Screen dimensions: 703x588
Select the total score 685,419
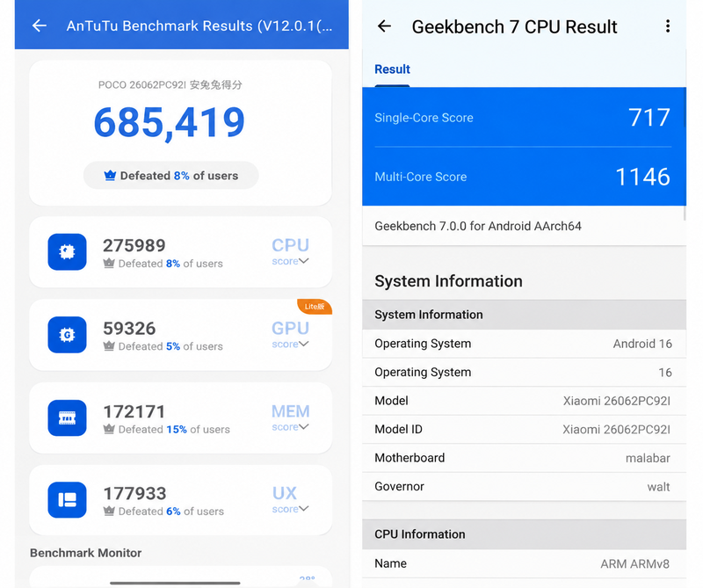pos(169,122)
